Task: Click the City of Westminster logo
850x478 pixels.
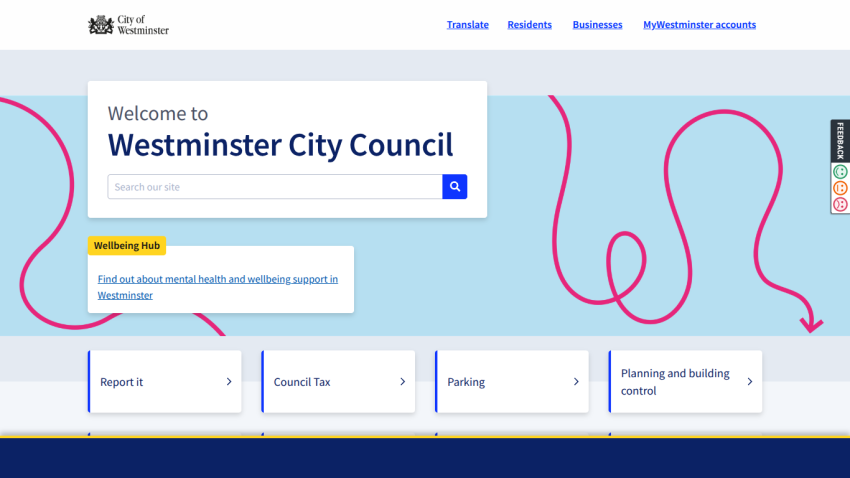Action: click(128, 25)
